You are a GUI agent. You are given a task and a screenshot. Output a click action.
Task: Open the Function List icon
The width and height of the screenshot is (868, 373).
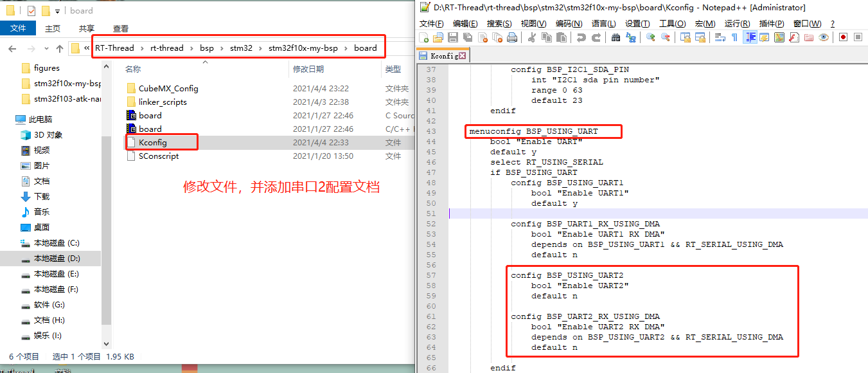tap(794, 38)
